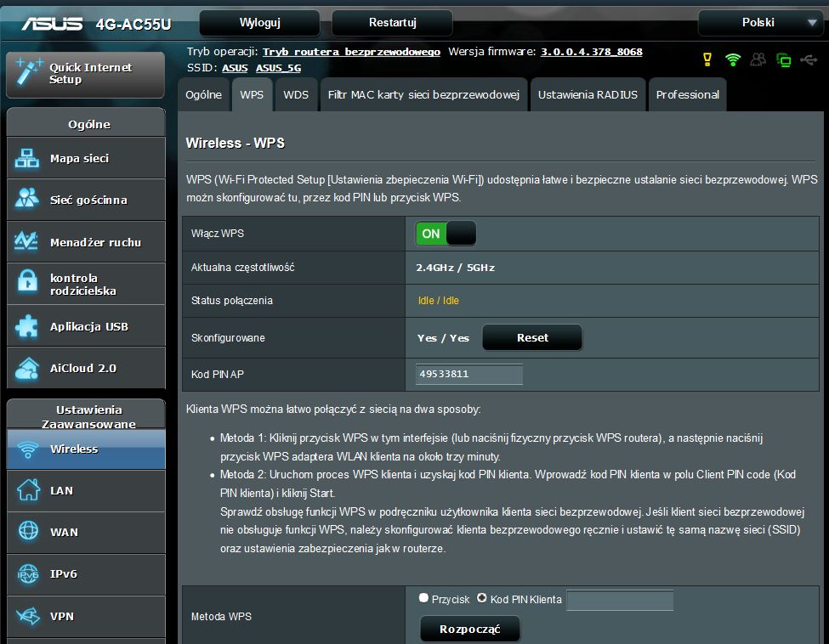Click the Yes / Yes configured value
Viewport: 829px width, 644px height.
pos(443,338)
